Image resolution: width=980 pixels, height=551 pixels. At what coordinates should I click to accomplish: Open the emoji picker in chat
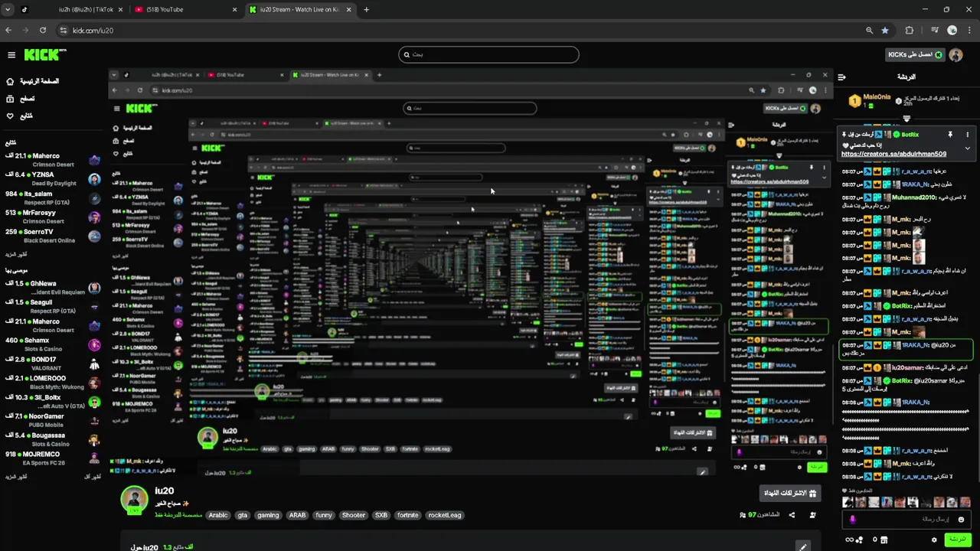(962, 520)
